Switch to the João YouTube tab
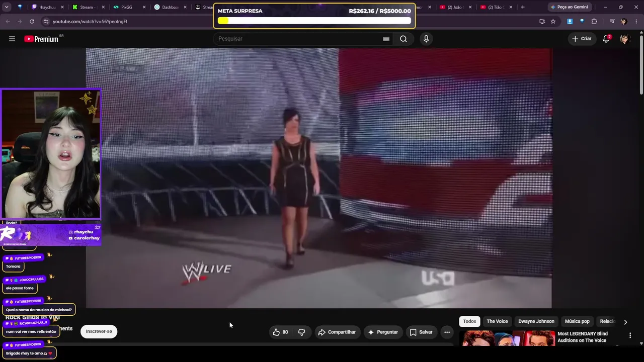This screenshot has height=362, width=644. pos(454,7)
